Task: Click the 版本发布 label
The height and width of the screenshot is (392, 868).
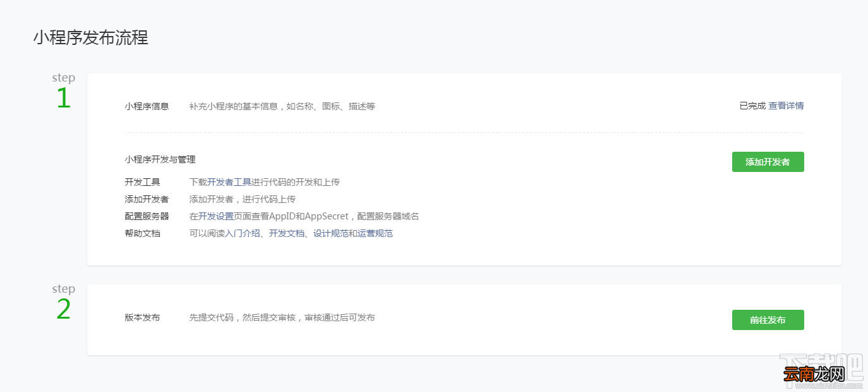Action: (142, 317)
